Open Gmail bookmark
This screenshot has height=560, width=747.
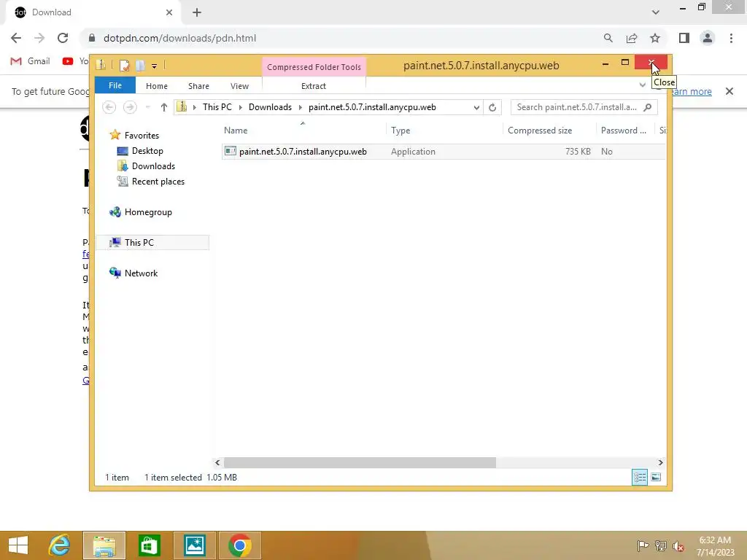pyautogui.click(x=30, y=61)
